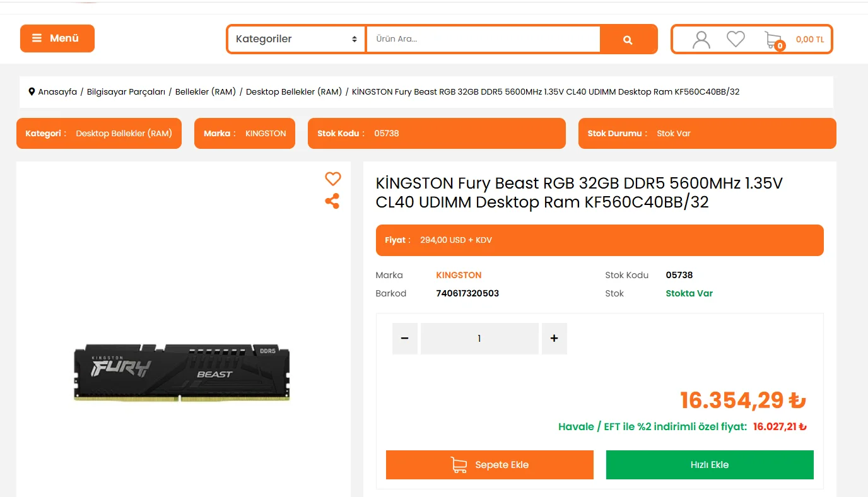Expand the Kategoriler dropdown

click(x=296, y=39)
